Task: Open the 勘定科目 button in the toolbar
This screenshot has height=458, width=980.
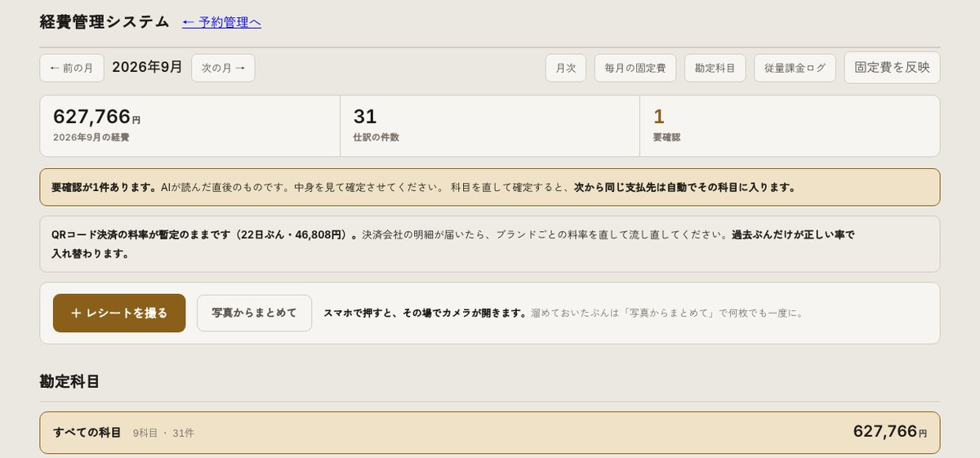Action: tap(715, 68)
